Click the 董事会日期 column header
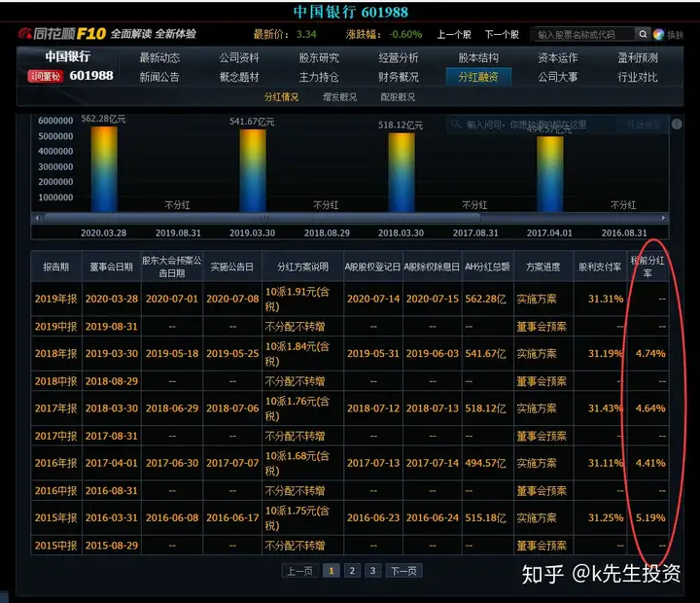Viewport: 700px width, 603px height. coord(111,266)
